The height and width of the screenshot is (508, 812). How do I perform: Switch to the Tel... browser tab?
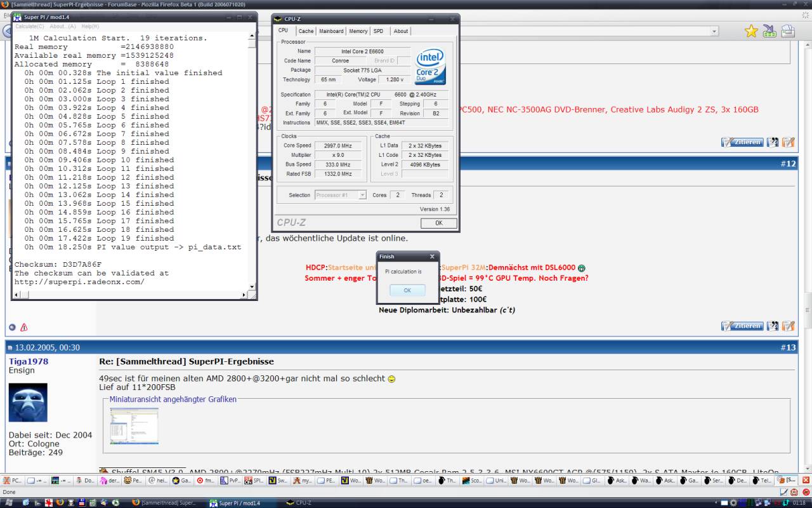click(x=763, y=481)
